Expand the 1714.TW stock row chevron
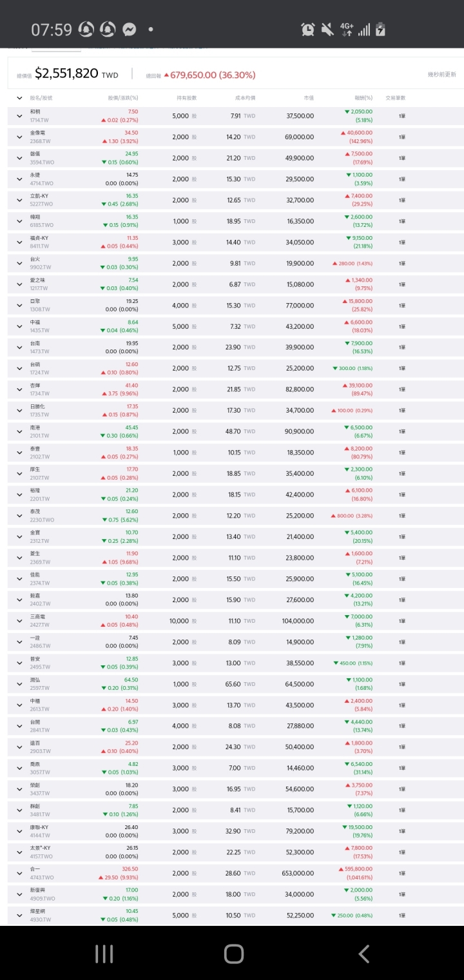The width and height of the screenshot is (464, 980). click(x=19, y=116)
